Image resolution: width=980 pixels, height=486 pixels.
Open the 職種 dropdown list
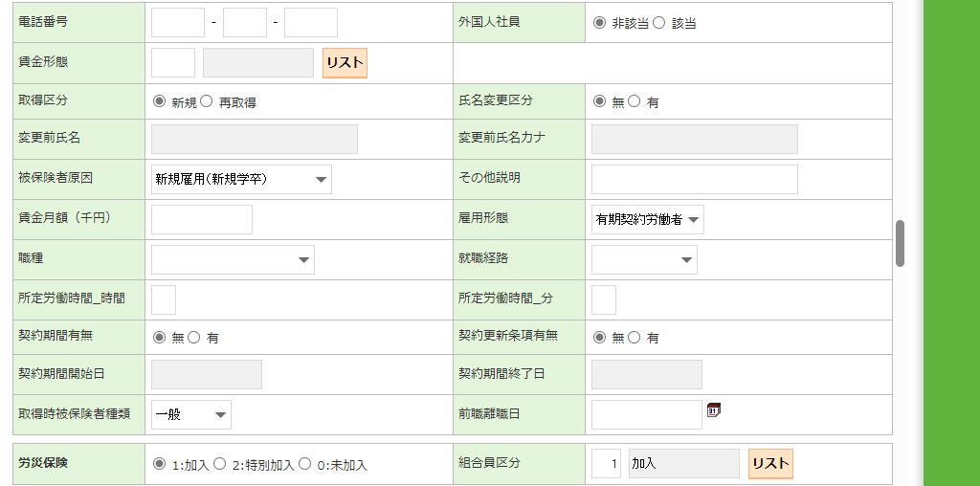tap(233, 259)
